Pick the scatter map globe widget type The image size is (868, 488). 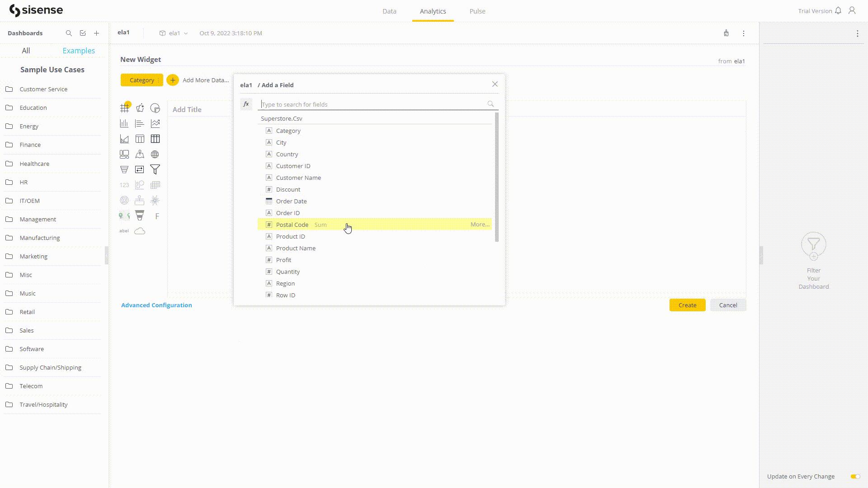pyautogui.click(x=155, y=154)
